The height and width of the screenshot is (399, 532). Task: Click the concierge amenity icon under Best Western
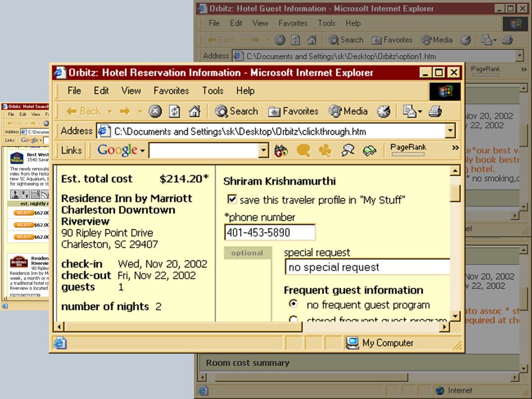click(14, 195)
